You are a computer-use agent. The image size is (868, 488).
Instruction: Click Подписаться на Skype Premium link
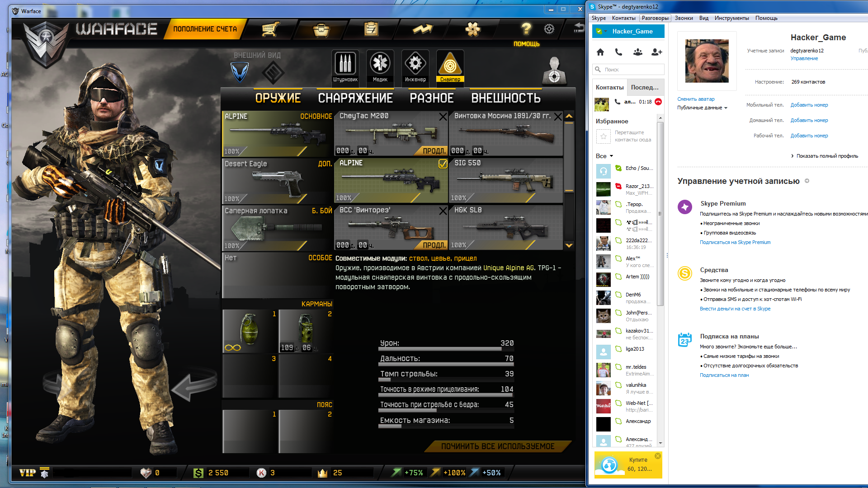(735, 242)
